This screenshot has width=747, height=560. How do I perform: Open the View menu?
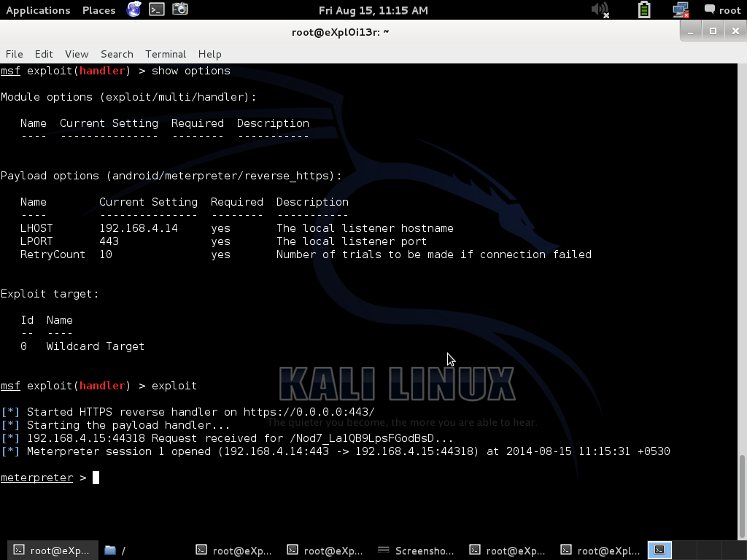77,54
